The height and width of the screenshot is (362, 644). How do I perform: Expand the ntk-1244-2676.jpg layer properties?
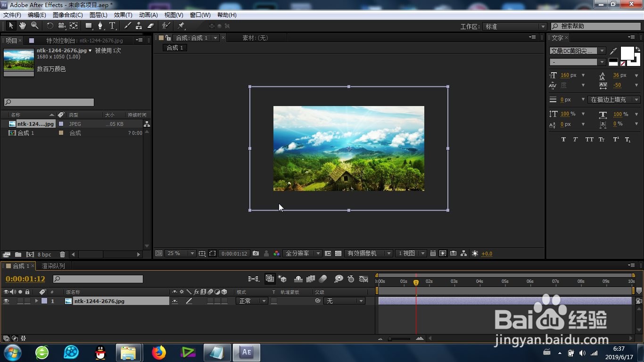tap(36, 301)
